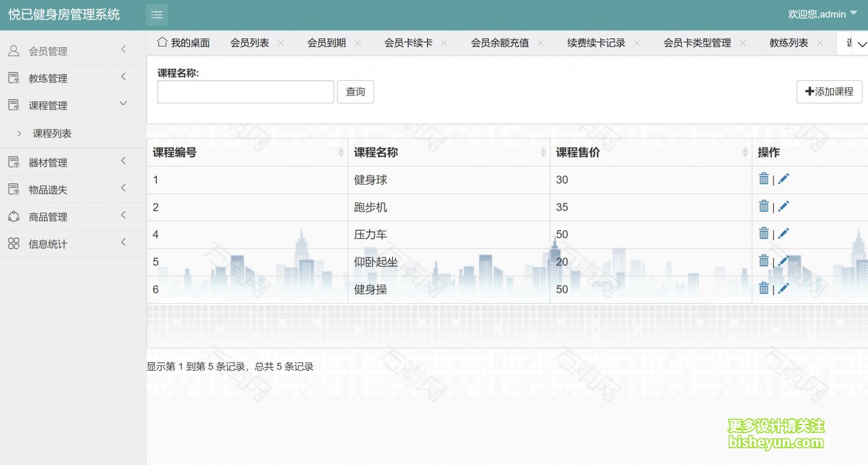Close the 会员列表 tab
The width and height of the screenshot is (868, 465).
(280, 43)
